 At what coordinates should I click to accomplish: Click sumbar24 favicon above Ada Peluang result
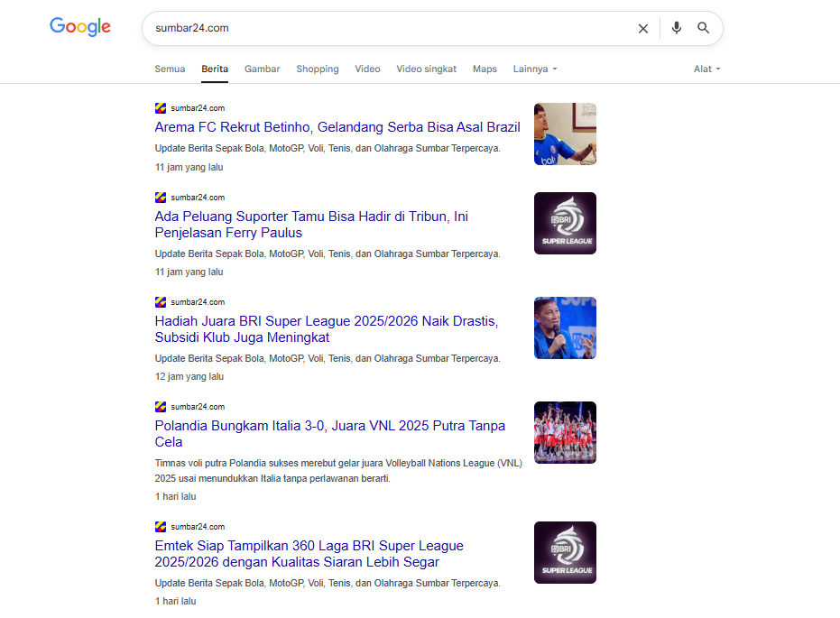(161, 198)
